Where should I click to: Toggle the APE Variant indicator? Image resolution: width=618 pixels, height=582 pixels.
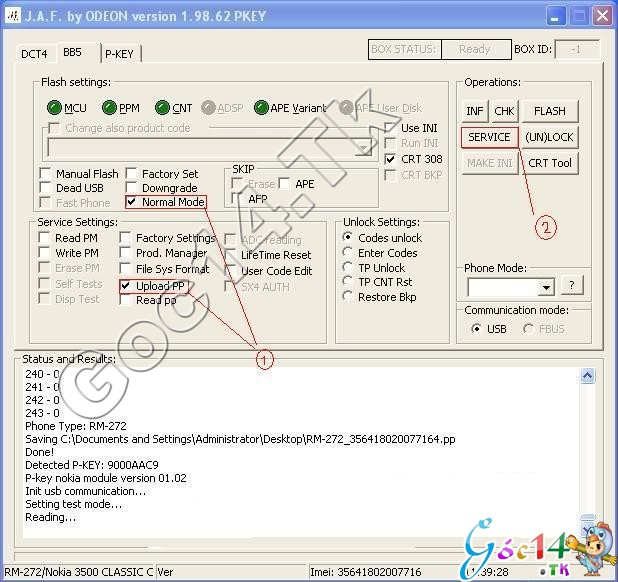pyautogui.click(x=262, y=108)
